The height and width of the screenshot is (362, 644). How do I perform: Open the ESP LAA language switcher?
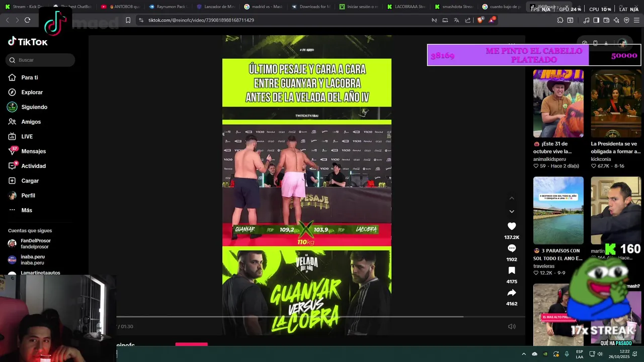[x=580, y=354]
